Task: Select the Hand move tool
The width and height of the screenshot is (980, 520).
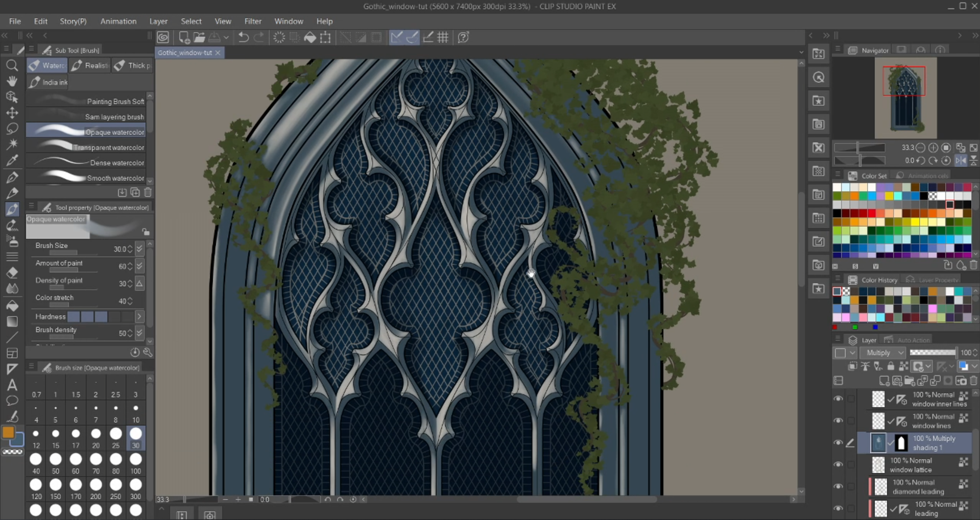Action: tap(12, 81)
